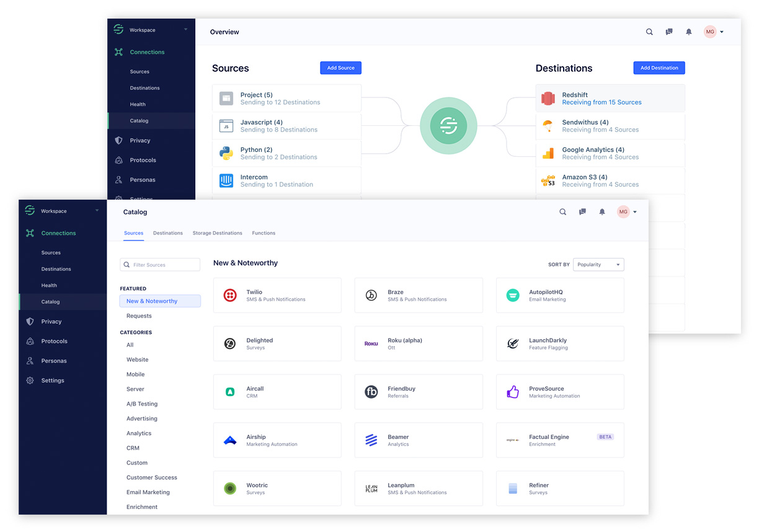Open the Javascript (4) source row
Screen dimensions: 759x532
coord(286,126)
